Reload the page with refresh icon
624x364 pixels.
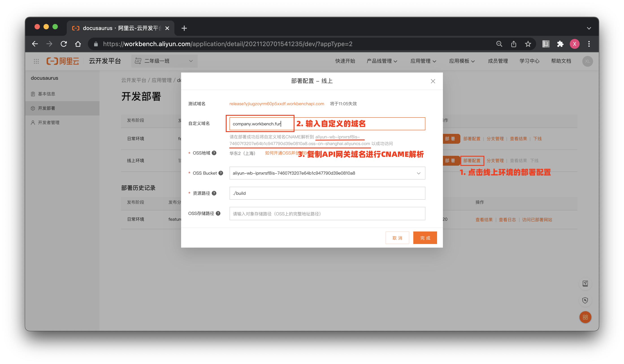coord(64,44)
